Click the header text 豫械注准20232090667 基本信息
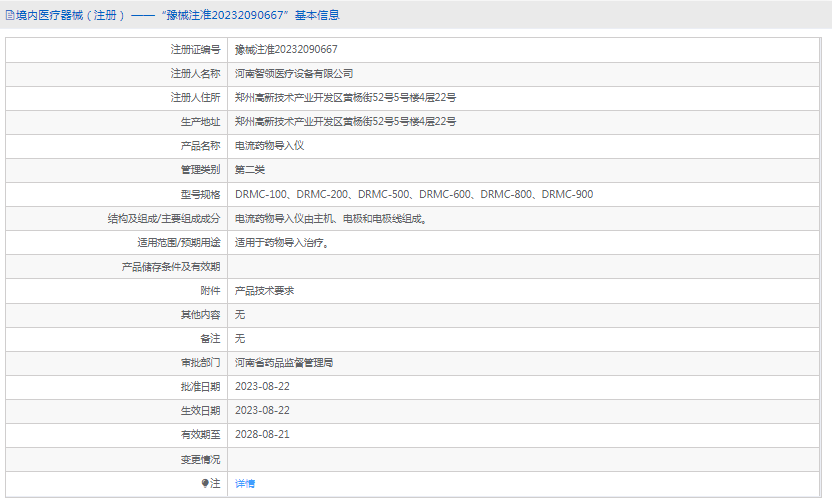Viewport: 832px width, 500px height. tap(250, 15)
